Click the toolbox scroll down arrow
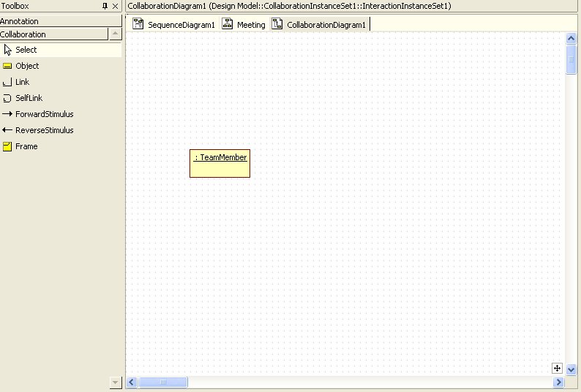The width and height of the screenshot is (581, 392). click(x=115, y=382)
